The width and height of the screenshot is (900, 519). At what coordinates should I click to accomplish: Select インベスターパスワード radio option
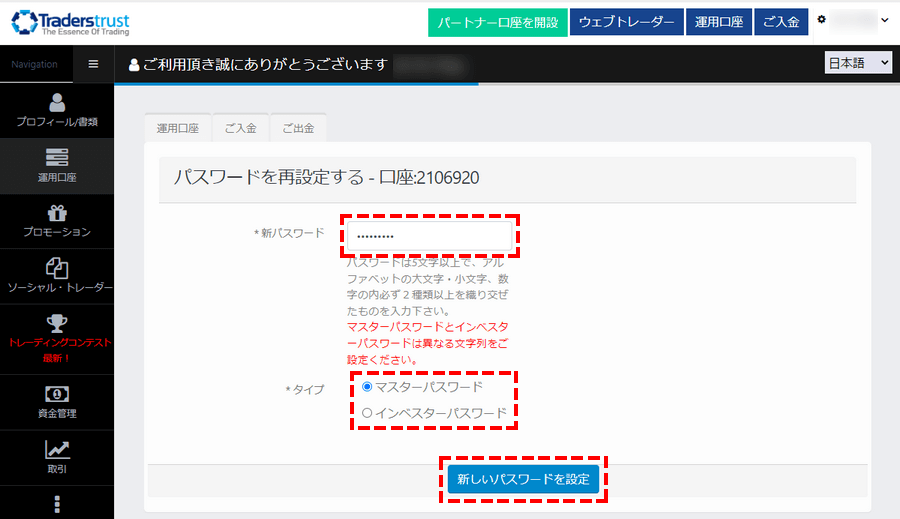coord(367,413)
